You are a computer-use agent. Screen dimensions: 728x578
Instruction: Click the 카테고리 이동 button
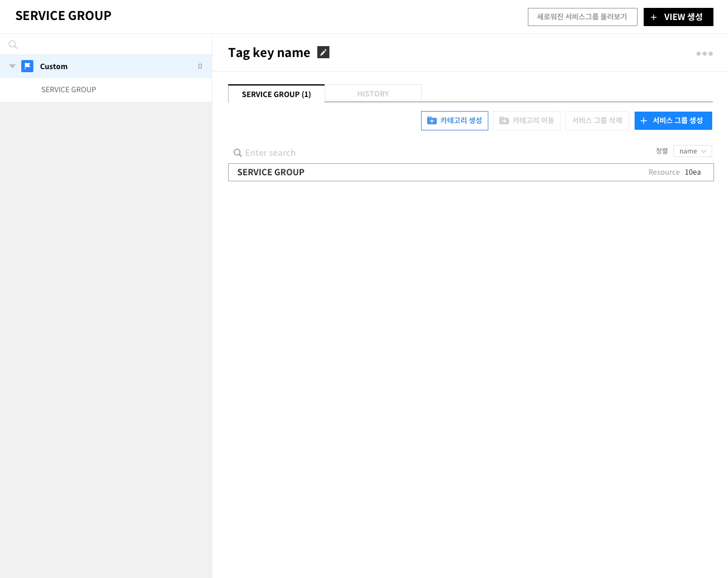[527, 121]
